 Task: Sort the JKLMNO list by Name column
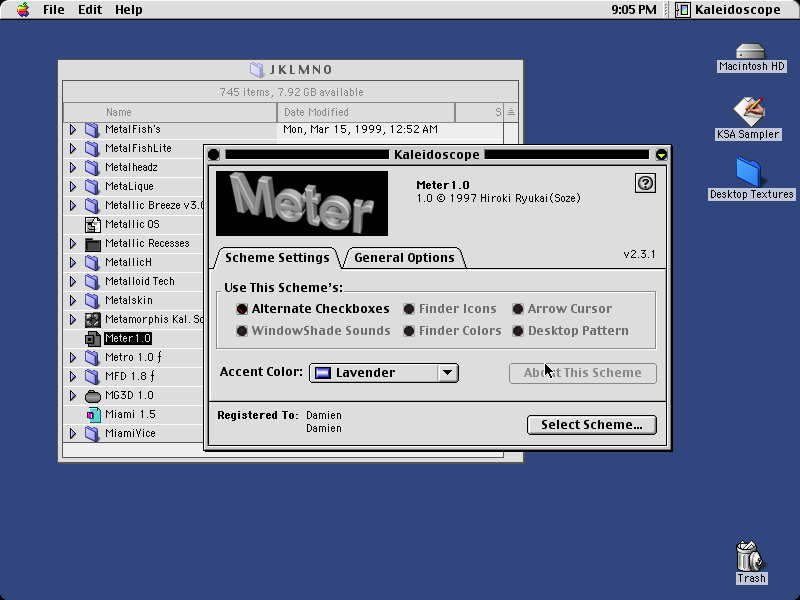pyautogui.click(x=170, y=112)
